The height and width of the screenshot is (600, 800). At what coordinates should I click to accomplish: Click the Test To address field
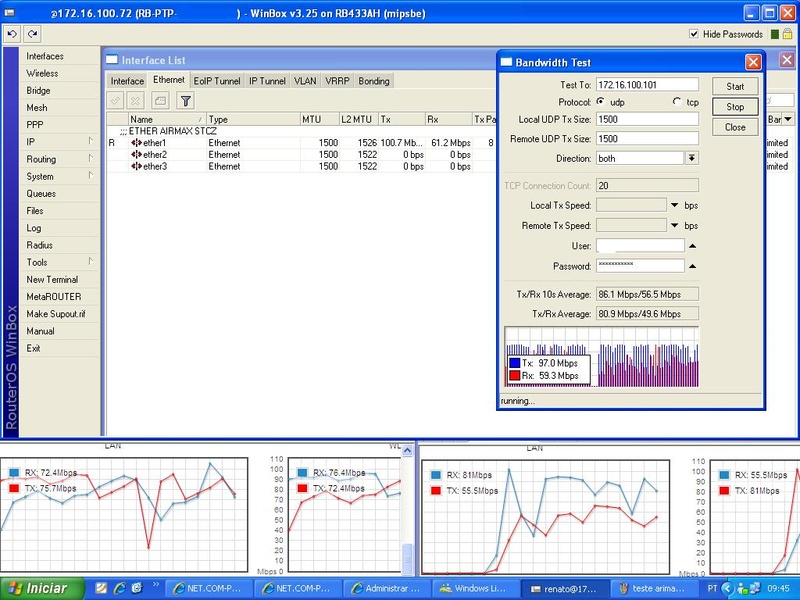tap(646, 85)
